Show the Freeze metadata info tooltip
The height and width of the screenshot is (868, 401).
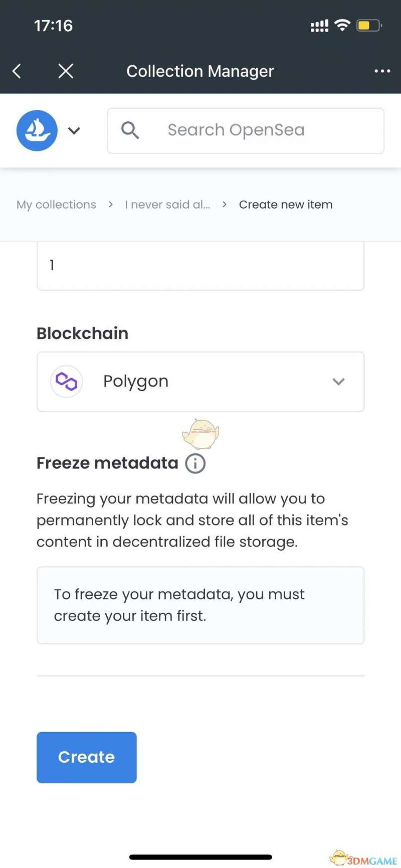(195, 463)
